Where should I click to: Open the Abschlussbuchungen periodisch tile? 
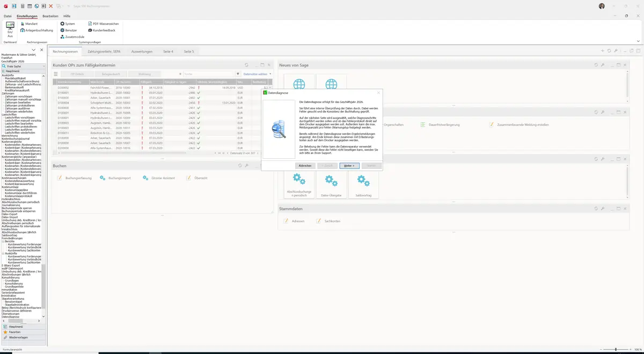coord(299,185)
